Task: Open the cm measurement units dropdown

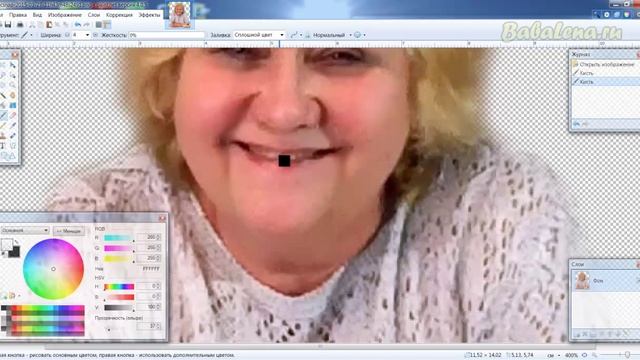Action: [x=554, y=356]
